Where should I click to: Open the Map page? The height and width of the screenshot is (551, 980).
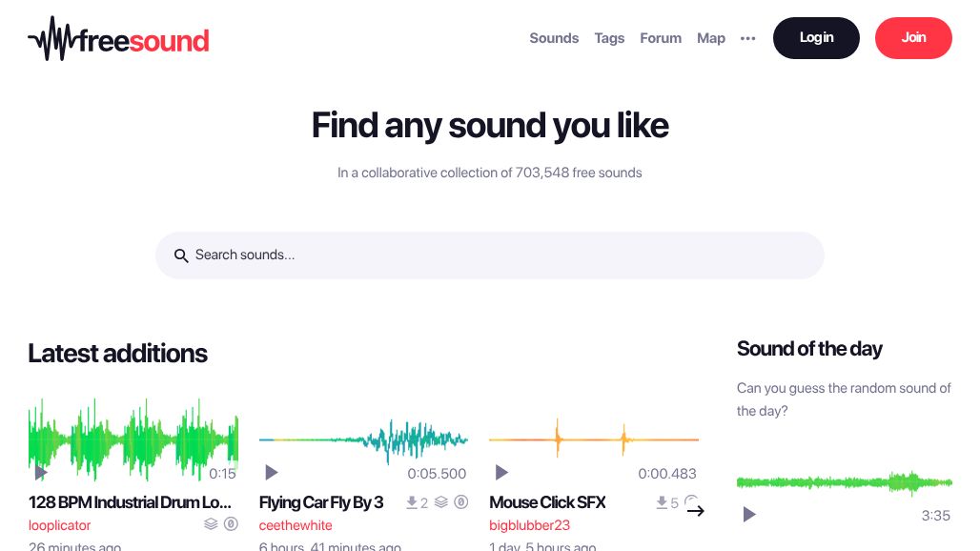(711, 38)
